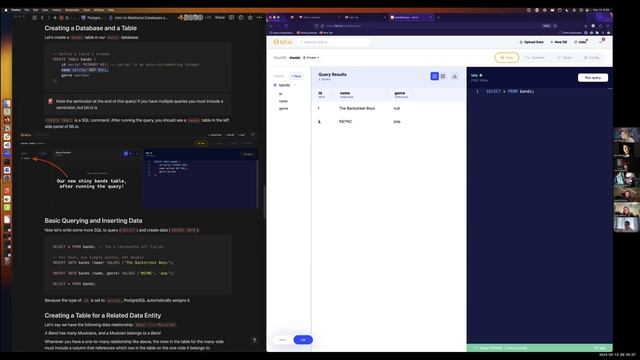Open the Postgre... breadcrumb tab
Image resolution: width=640 pixels, height=360 pixels.
pos(92,18)
